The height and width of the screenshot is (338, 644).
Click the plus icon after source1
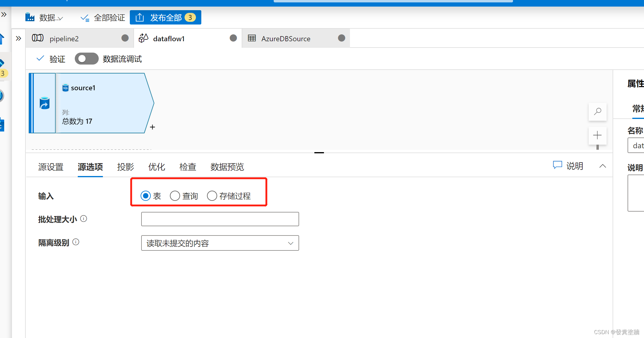pyautogui.click(x=153, y=127)
